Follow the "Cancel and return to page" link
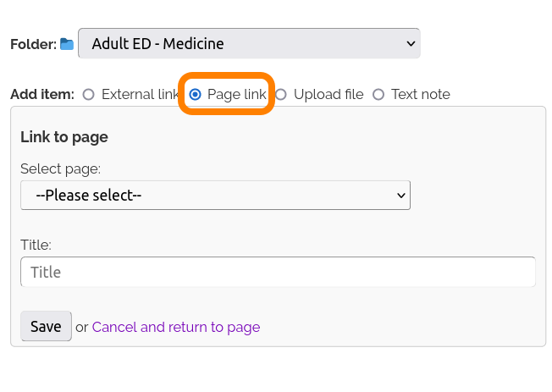 [x=176, y=327]
